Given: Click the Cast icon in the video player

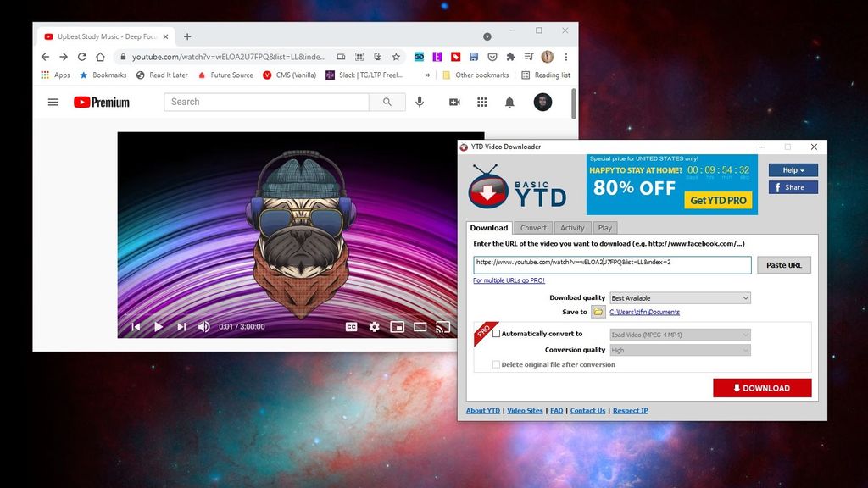Looking at the screenshot, I should [442, 325].
